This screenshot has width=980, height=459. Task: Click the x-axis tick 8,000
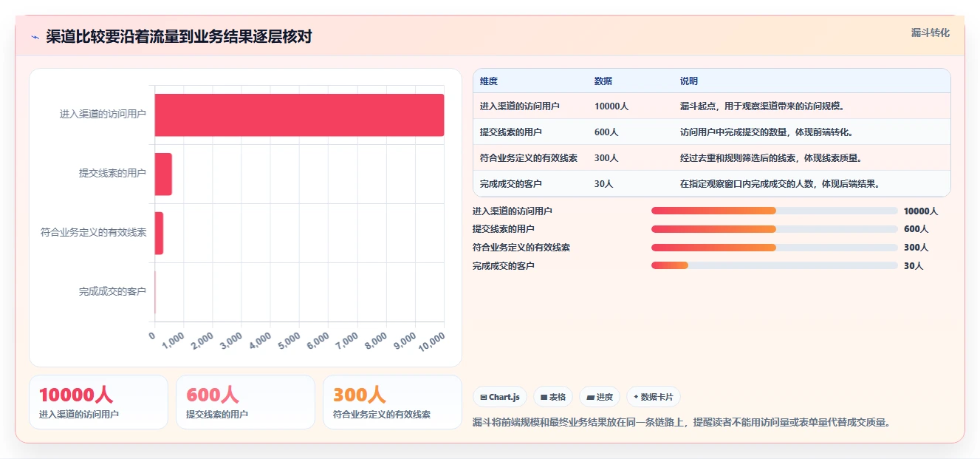375,340
